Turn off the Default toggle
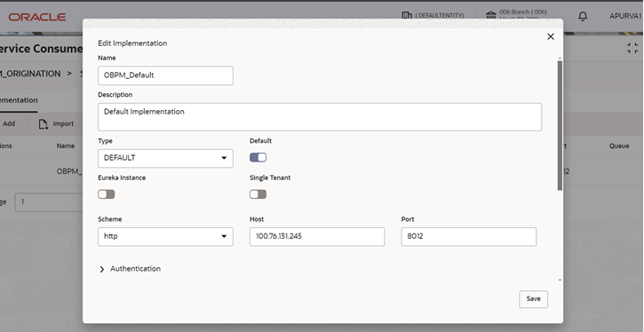Viewport: 644px width, 332px height. 258,158
